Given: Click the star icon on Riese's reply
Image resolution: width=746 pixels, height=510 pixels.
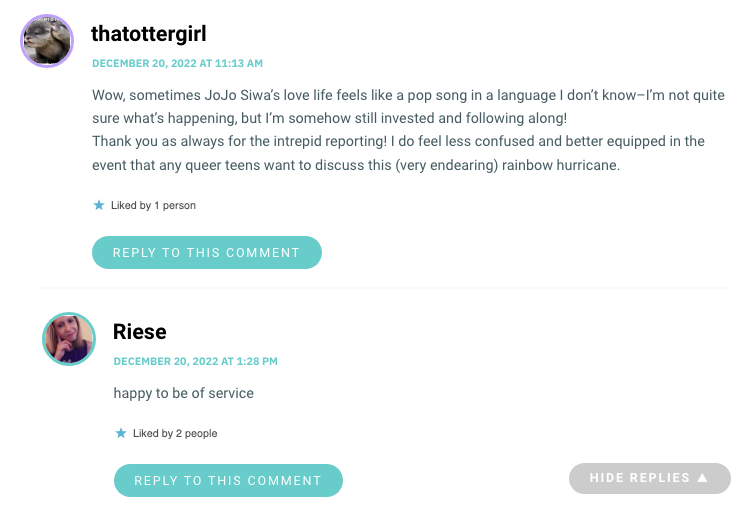Looking at the screenshot, I should coord(121,433).
